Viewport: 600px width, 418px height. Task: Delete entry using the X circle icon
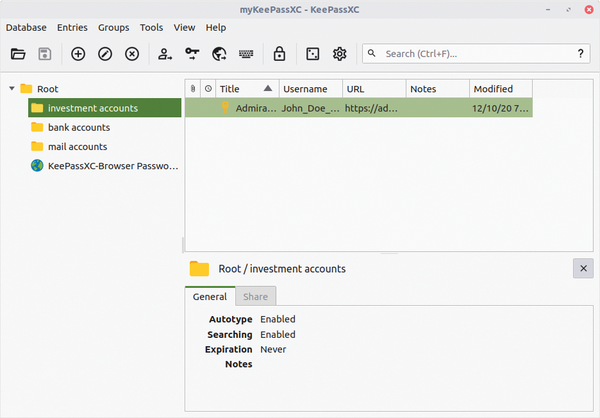[132, 54]
